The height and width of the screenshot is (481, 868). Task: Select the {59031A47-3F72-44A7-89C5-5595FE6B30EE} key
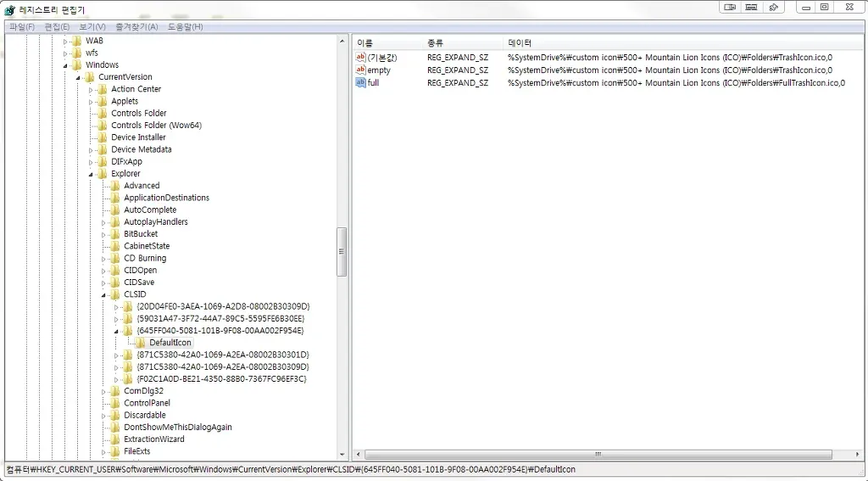tap(220, 319)
